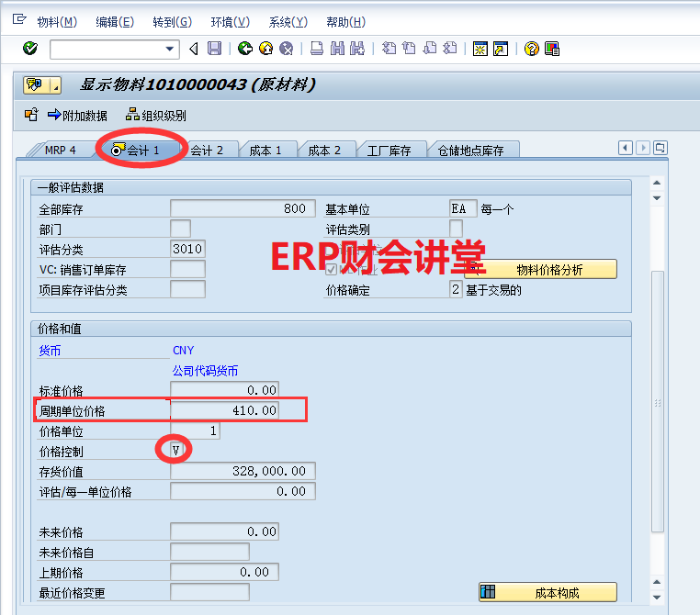Click the 周期单位价格 field showing 410.00
Screen dimensions: 700x615
point(224,410)
